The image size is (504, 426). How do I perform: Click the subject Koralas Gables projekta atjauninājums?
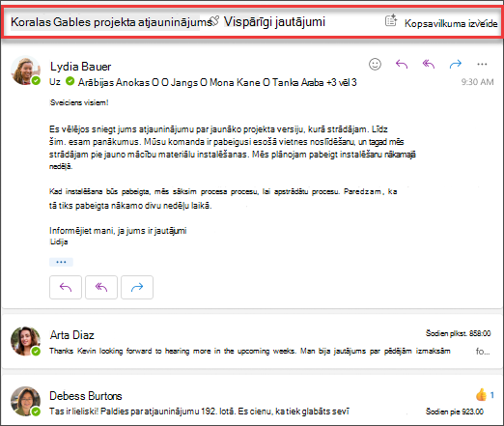pyautogui.click(x=112, y=22)
